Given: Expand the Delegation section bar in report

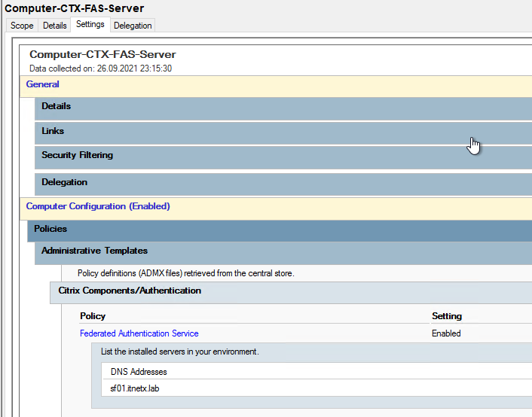Looking at the screenshot, I should [x=283, y=184].
